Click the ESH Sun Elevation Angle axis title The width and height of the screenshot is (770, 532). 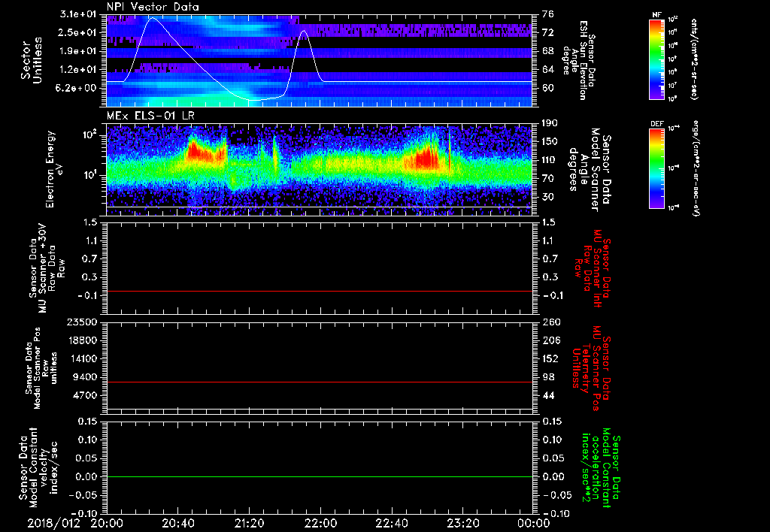point(580,60)
